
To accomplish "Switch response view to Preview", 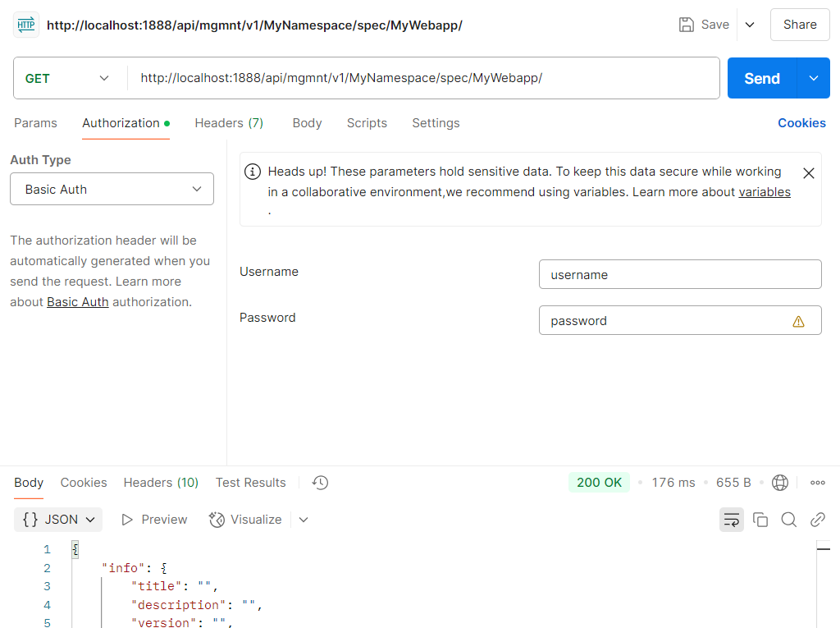I will tap(154, 520).
